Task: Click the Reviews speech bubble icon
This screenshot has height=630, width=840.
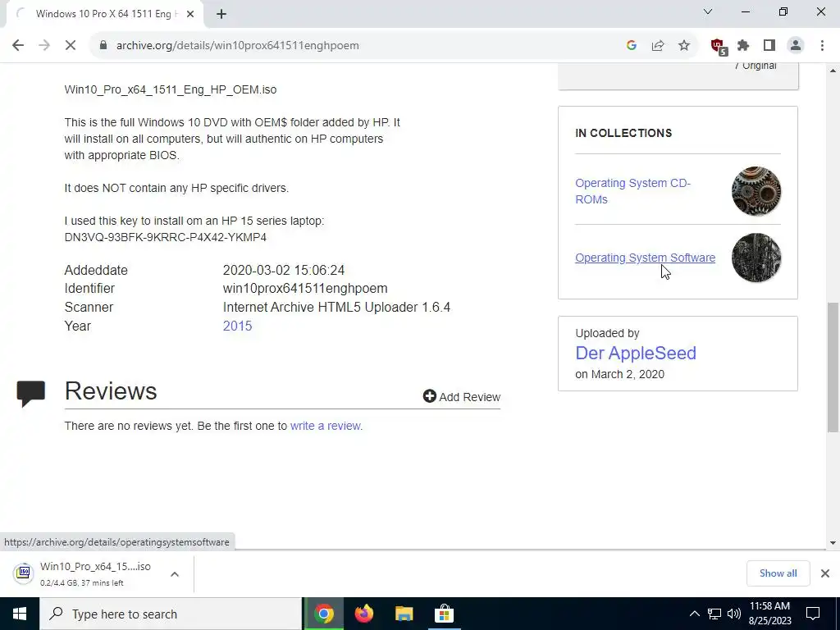Action: 30,394
